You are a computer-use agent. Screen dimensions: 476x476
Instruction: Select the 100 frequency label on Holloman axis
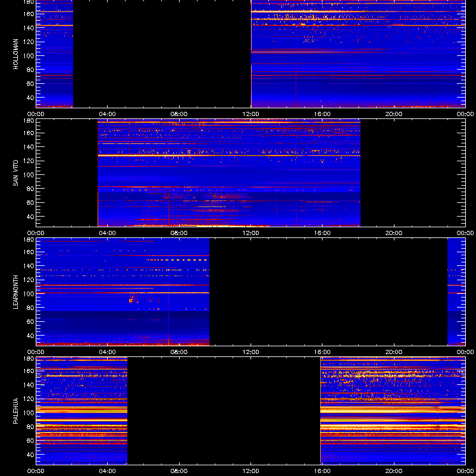pyautogui.click(x=28, y=55)
